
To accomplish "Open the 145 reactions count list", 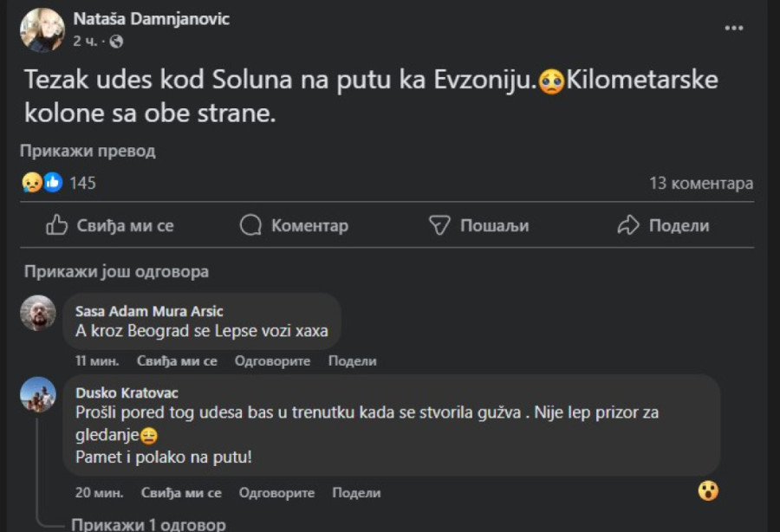I will pos(82,183).
